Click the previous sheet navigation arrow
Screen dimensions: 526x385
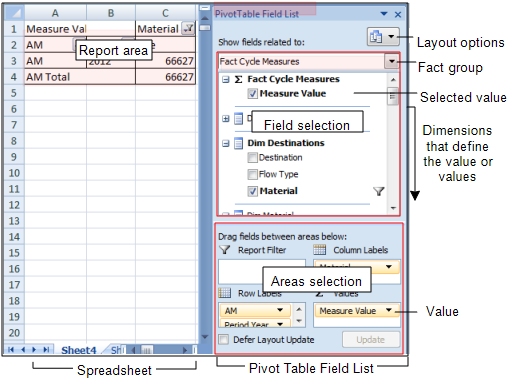pos(23,349)
